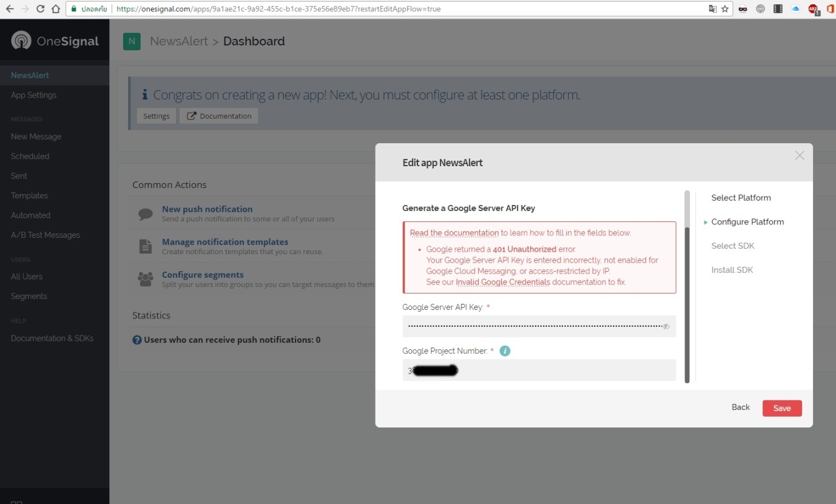
Task: Go to the browser home page icon
Action: click(x=56, y=9)
